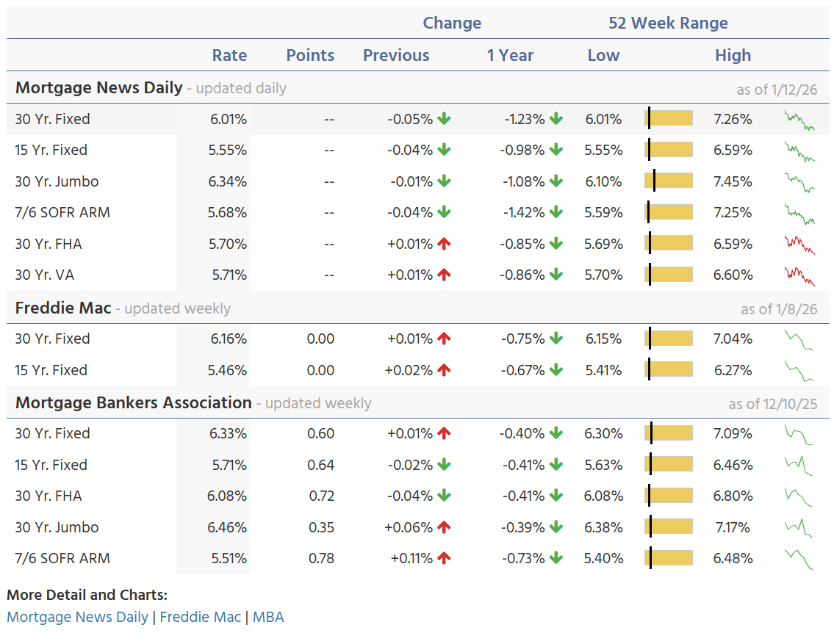Click the Rate column header
834x644 pixels.
[229, 55]
